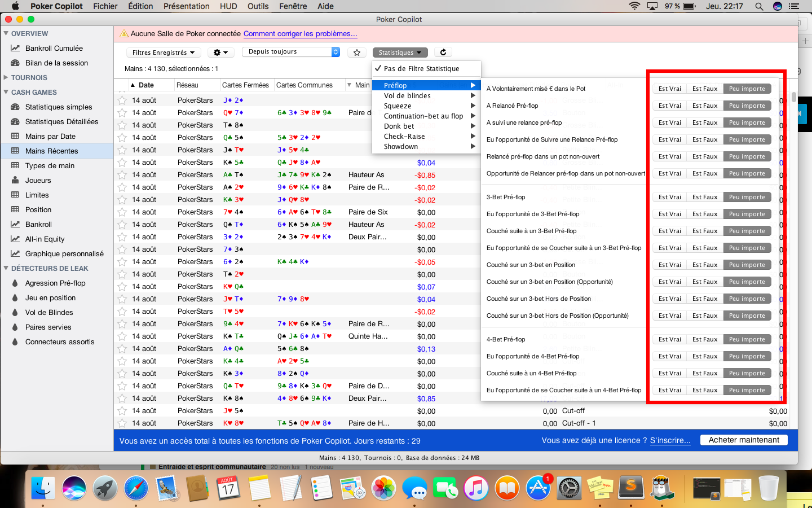Expand the TOURNOIS sidebar section

point(6,77)
